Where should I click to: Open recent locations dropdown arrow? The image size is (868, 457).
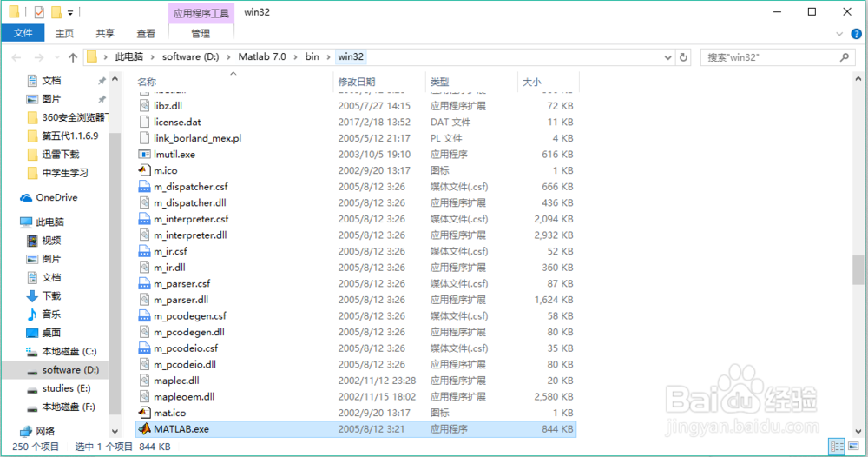click(x=57, y=57)
